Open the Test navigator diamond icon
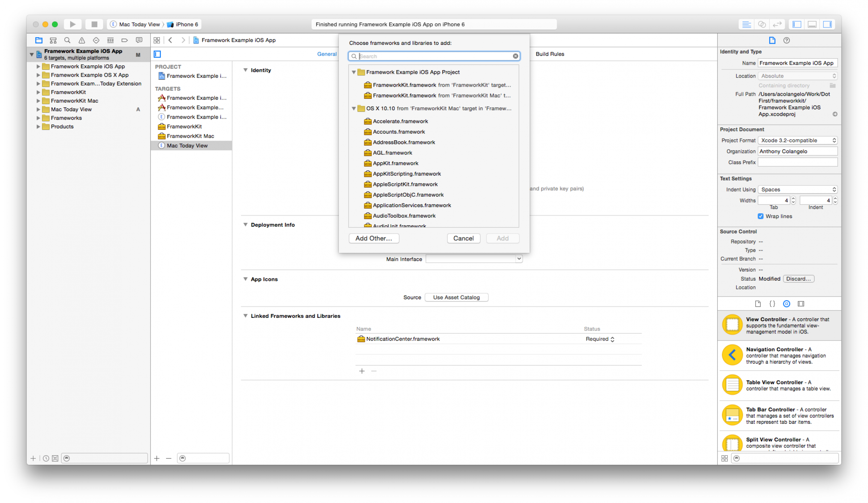This screenshot has width=868, height=503. (x=96, y=40)
